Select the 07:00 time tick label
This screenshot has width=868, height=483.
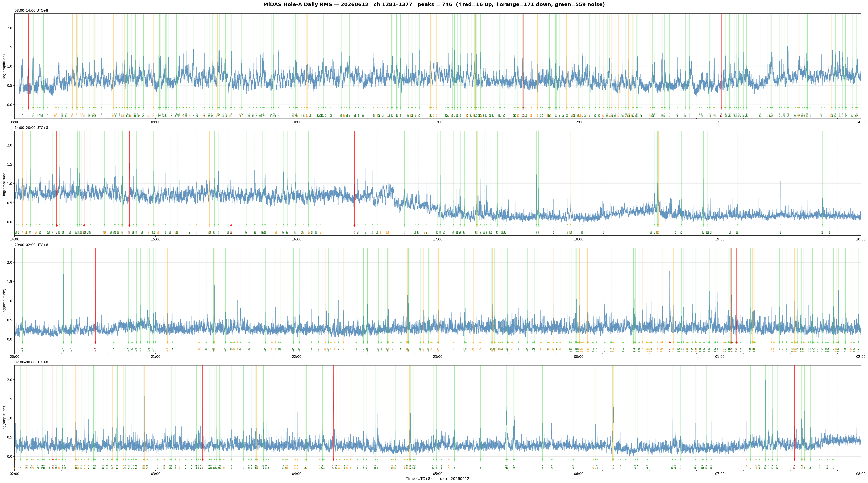(x=720, y=474)
